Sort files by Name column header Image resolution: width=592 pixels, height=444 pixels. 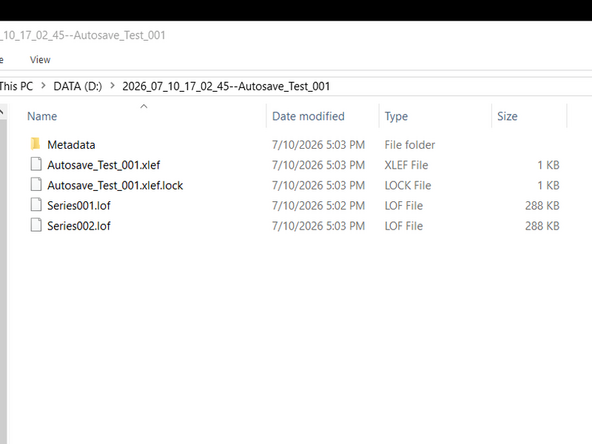click(x=42, y=116)
